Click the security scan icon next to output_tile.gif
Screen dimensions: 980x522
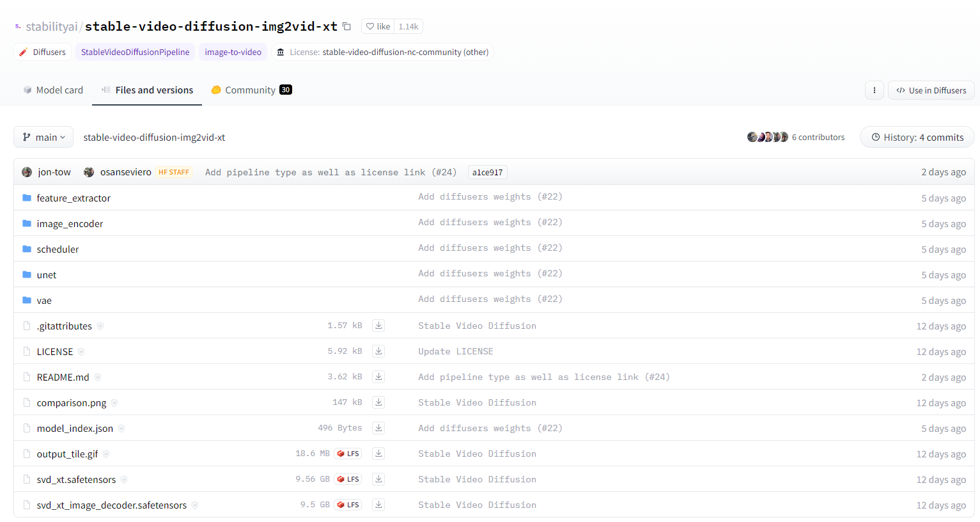coord(106,454)
